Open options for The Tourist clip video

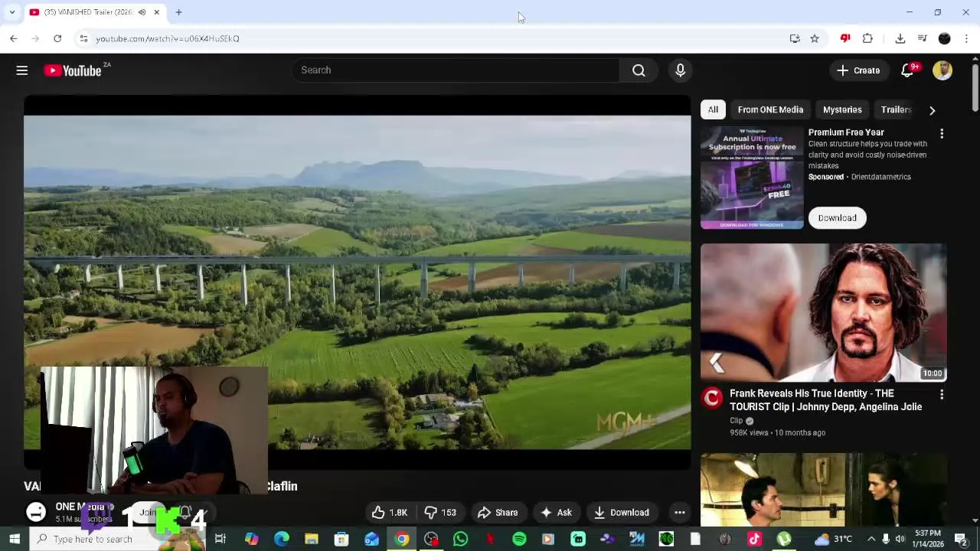(x=942, y=394)
